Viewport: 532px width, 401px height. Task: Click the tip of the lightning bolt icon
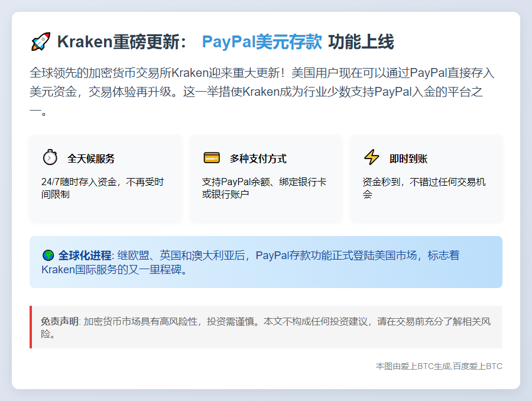click(371, 163)
